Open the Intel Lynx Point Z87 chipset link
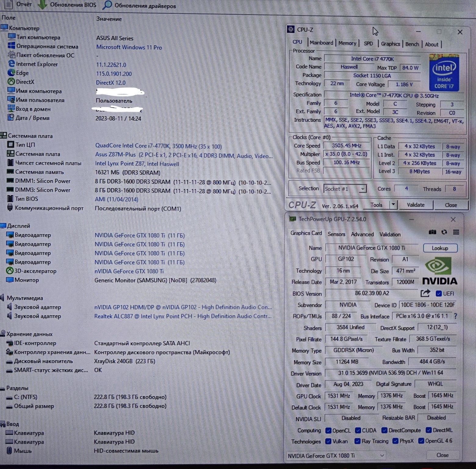 tap(137, 164)
